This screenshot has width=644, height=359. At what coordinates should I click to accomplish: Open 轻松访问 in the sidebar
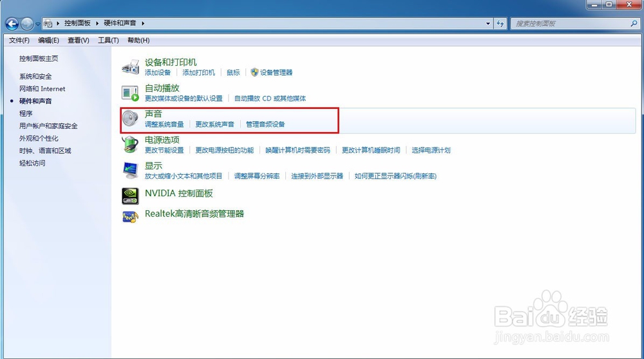click(32, 163)
